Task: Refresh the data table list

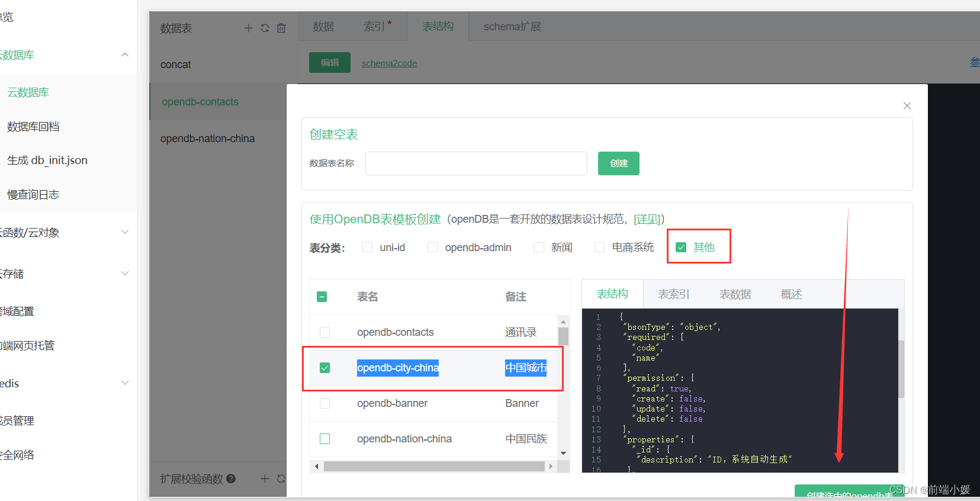Action: tap(265, 28)
